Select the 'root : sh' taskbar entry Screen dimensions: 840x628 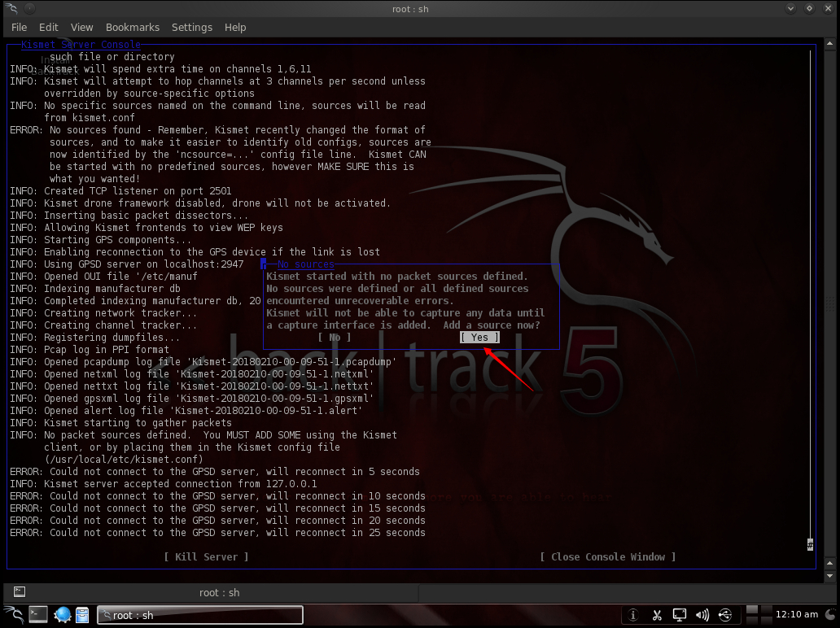(x=199, y=615)
